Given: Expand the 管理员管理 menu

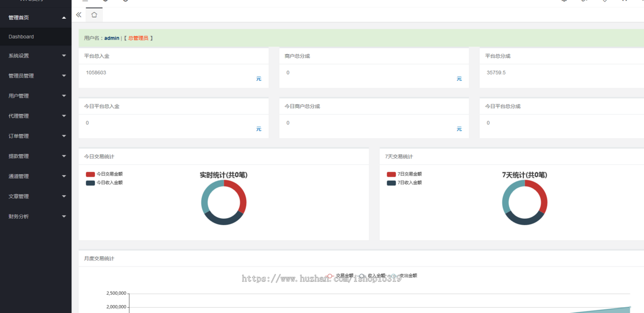Looking at the screenshot, I should [x=35, y=76].
